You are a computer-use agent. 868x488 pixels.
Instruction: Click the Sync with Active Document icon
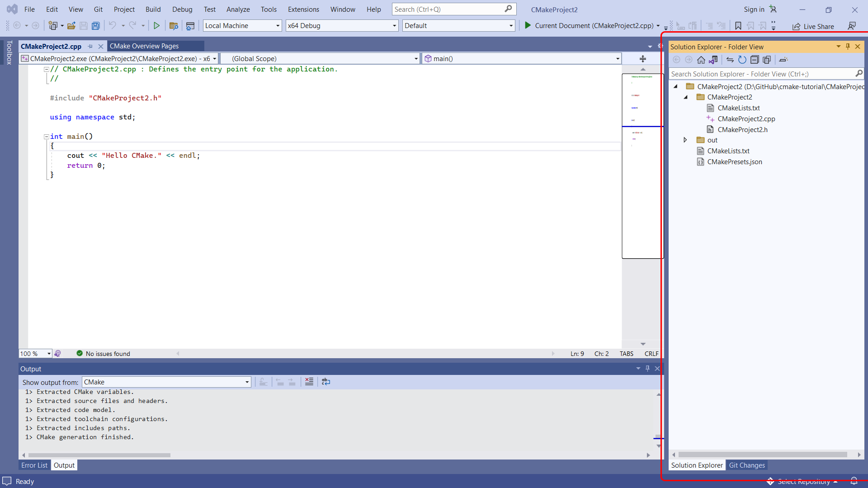pos(730,60)
